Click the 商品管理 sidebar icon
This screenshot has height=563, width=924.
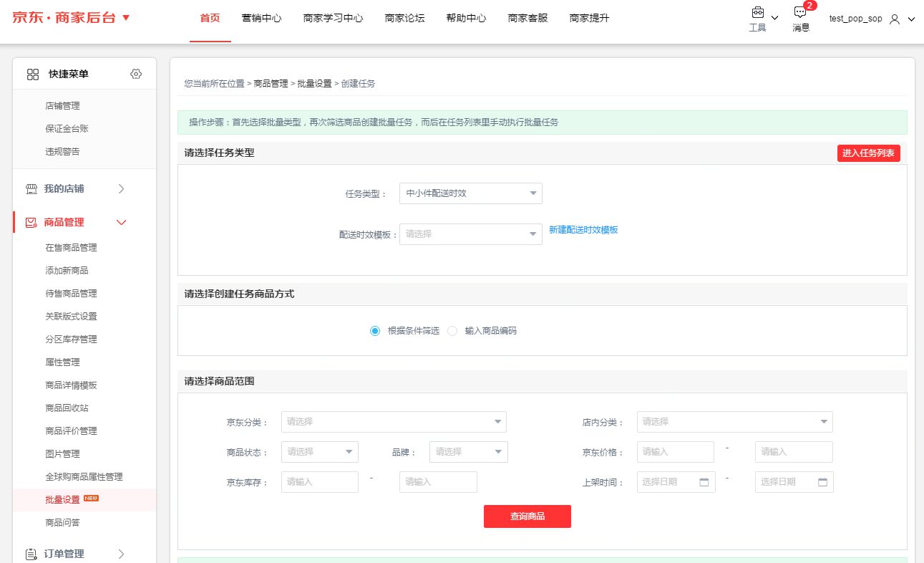[x=31, y=223]
